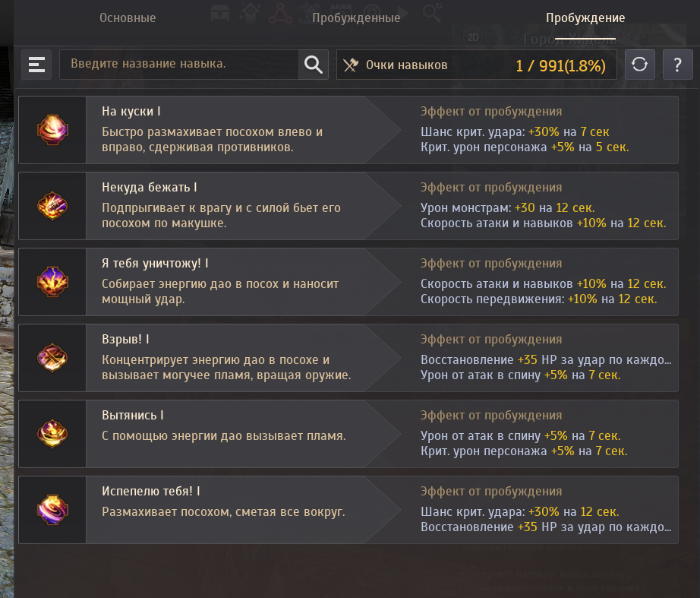Image resolution: width=700 pixels, height=598 pixels.
Task: Switch to the Пробужденные tab
Action: click(x=356, y=18)
